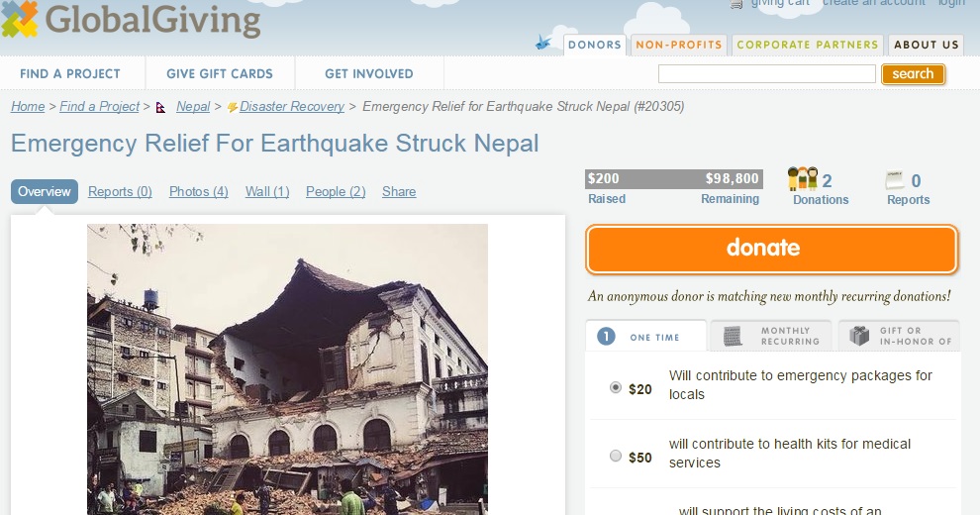The width and height of the screenshot is (980, 515).
Task: Select the $50 donation option
Action: click(616, 456)
